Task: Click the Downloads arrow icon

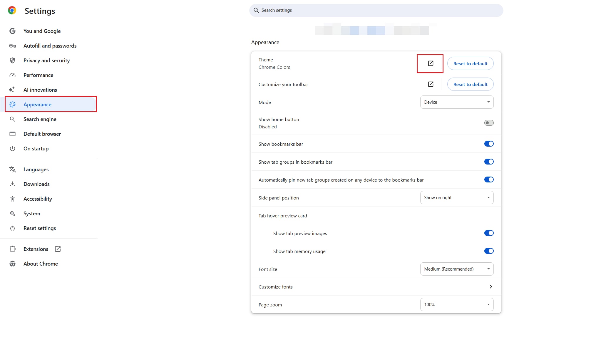Action: pyautogui.click(x=12, y=184)
